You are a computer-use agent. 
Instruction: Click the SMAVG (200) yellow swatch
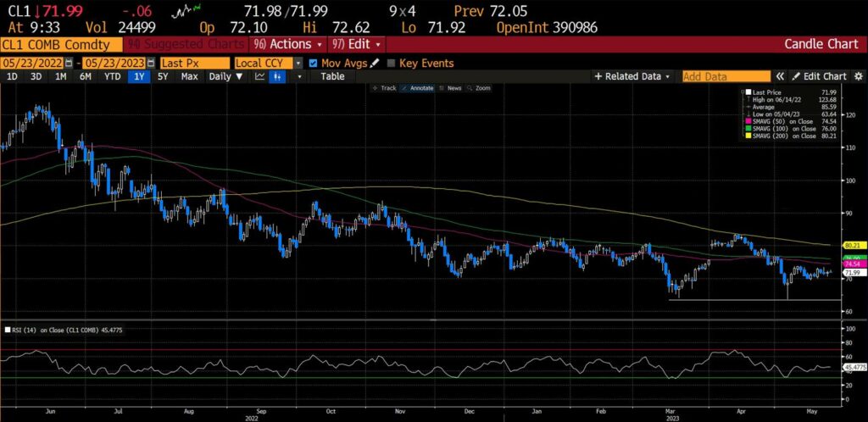tap(749, 136)
